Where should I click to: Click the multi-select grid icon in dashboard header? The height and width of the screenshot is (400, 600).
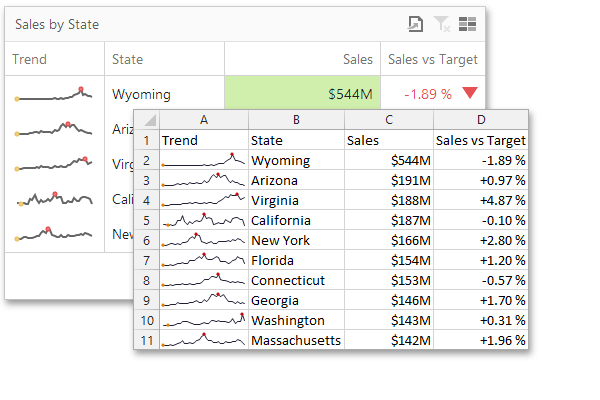[x=467, y=24]
